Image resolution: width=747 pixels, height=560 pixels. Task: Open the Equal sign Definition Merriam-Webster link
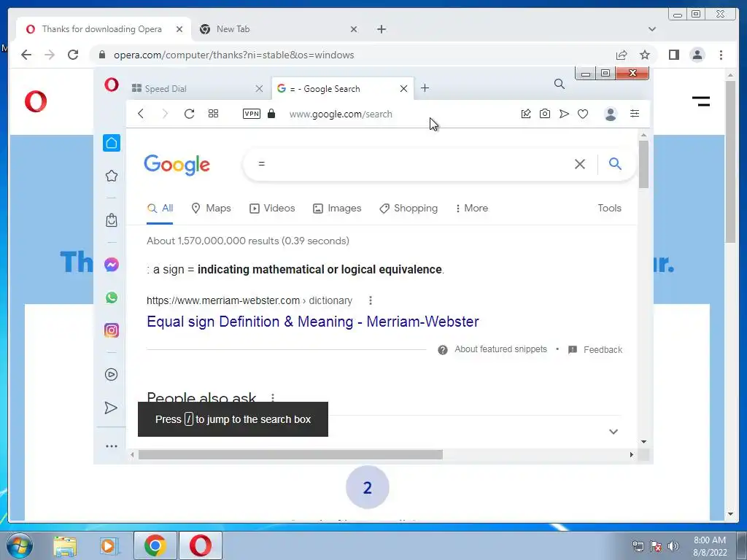(313, 322)
